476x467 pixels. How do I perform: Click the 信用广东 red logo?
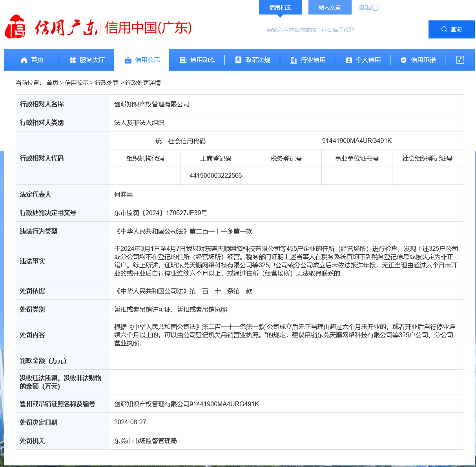pyautogui.click(x=15, y=27)
